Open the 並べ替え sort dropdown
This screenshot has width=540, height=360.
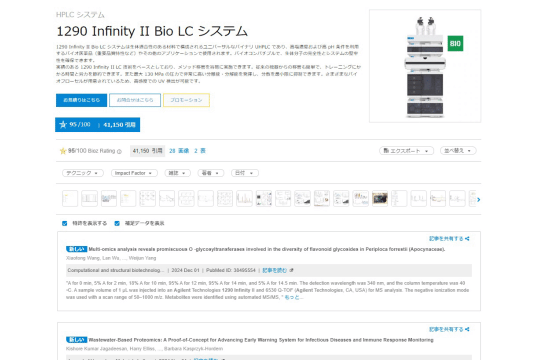(x=458, y=151)
